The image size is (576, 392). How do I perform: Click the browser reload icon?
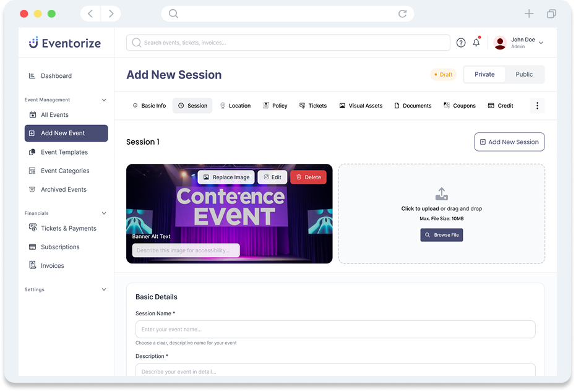[x=403, y=14]
